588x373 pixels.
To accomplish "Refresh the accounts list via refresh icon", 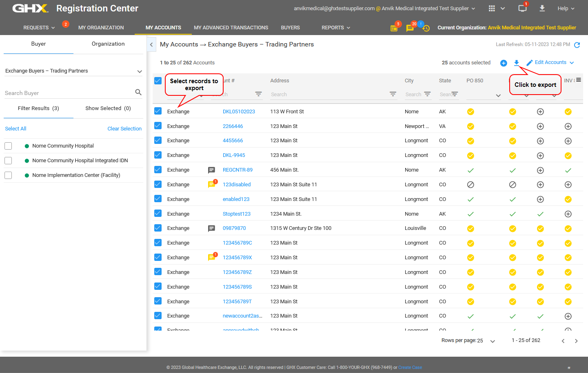I will click(x=577, y=45).
